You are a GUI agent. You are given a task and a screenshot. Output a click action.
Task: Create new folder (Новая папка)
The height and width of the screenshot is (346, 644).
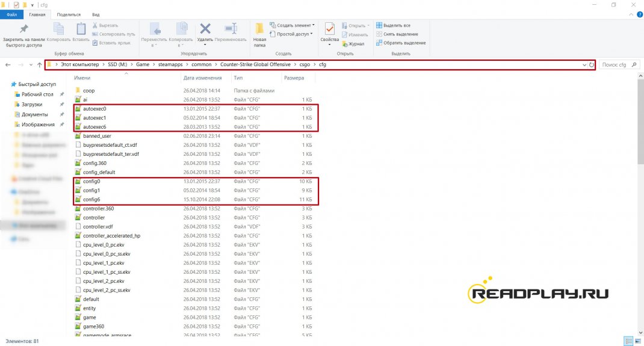click(x=259, y=35)
